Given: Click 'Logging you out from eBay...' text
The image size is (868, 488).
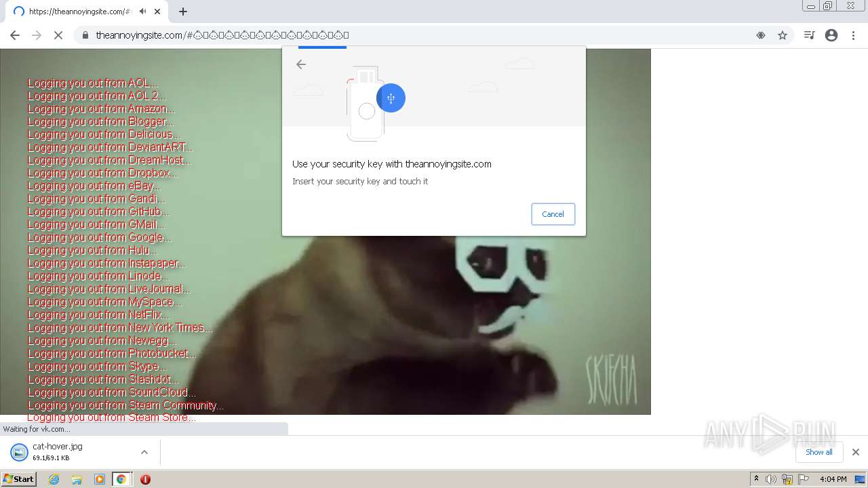Looking at the screenshot, I should (x=94, y=186).
